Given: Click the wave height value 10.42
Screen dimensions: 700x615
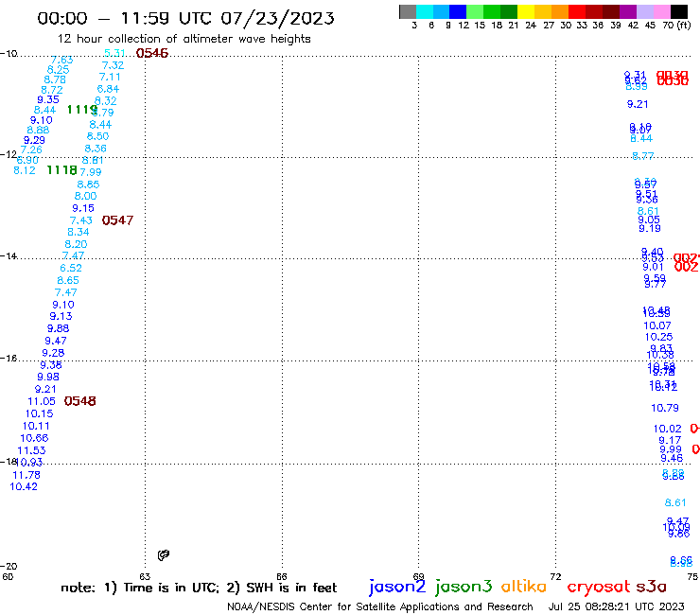Looking at the screenshot, I should (24, 487).
